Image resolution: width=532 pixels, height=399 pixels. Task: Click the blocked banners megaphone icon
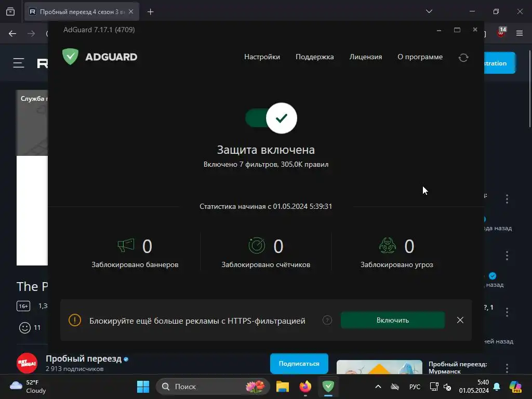pos(126,245)
